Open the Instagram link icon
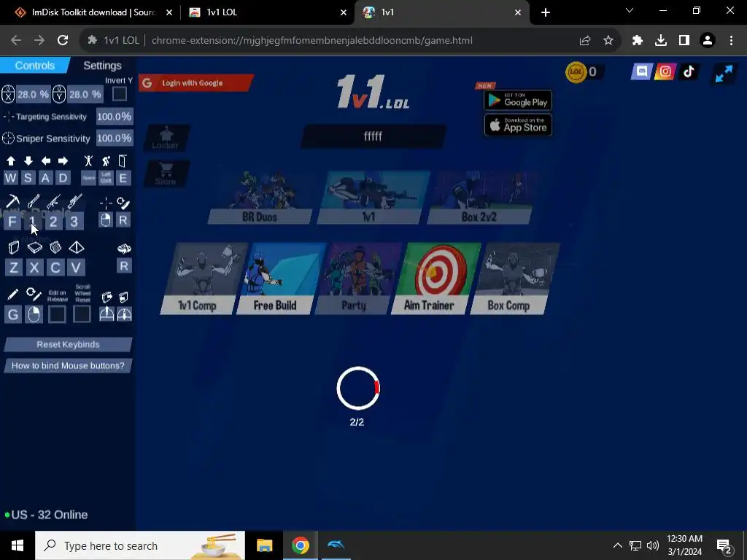The width and height of the screenshot is (747, 560). 665,71
